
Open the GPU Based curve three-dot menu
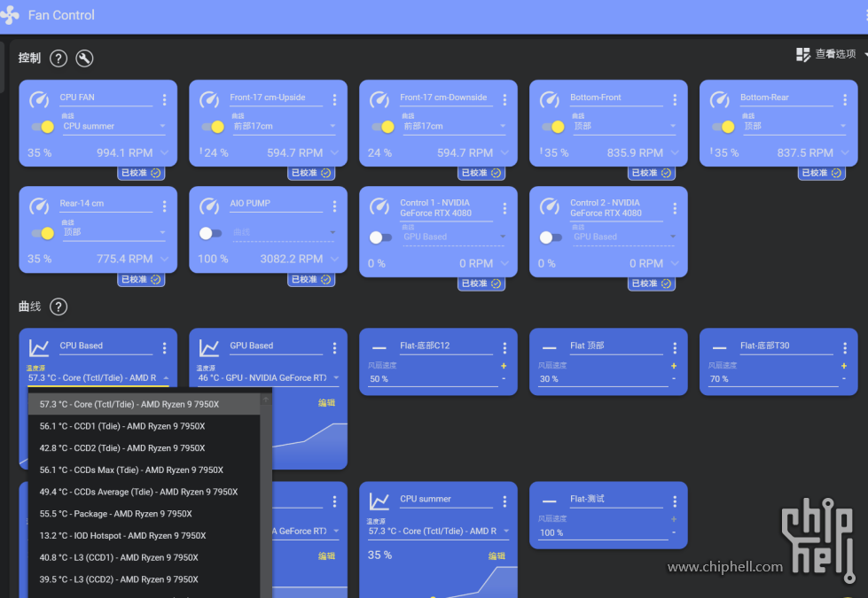334,348
